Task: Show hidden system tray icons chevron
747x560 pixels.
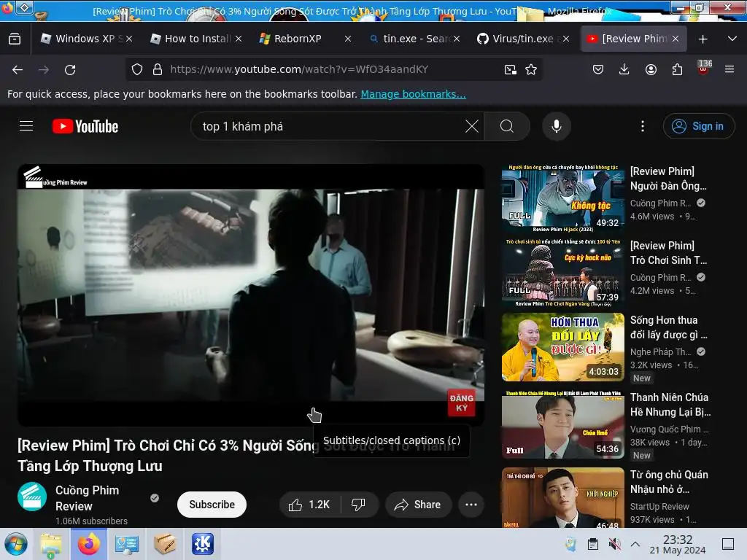Action: point(635,544)
